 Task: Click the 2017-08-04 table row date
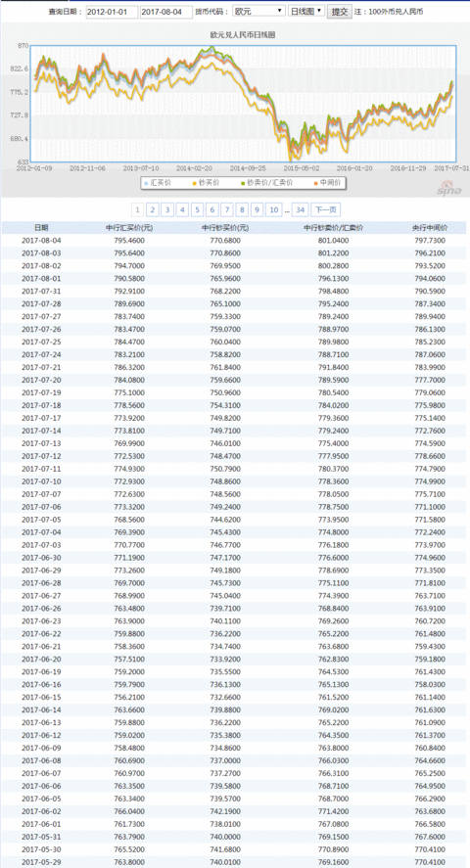tap(41, 241)
